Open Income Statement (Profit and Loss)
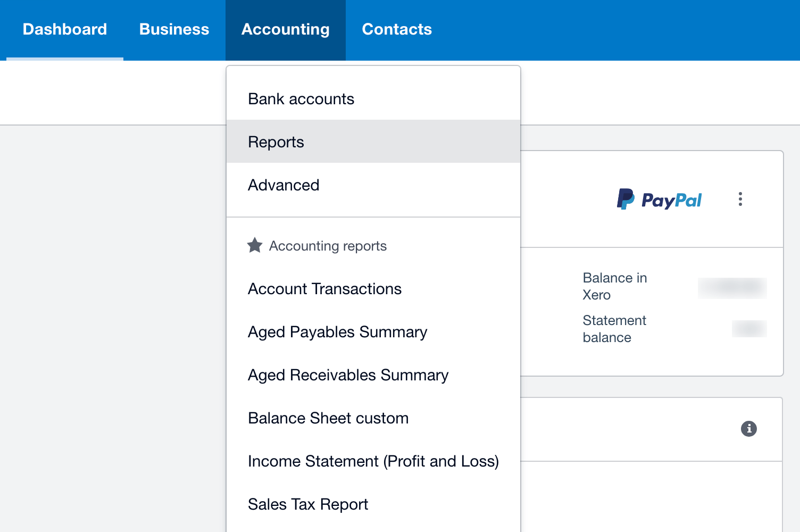 pyautogui.click(x=373, y=461)
